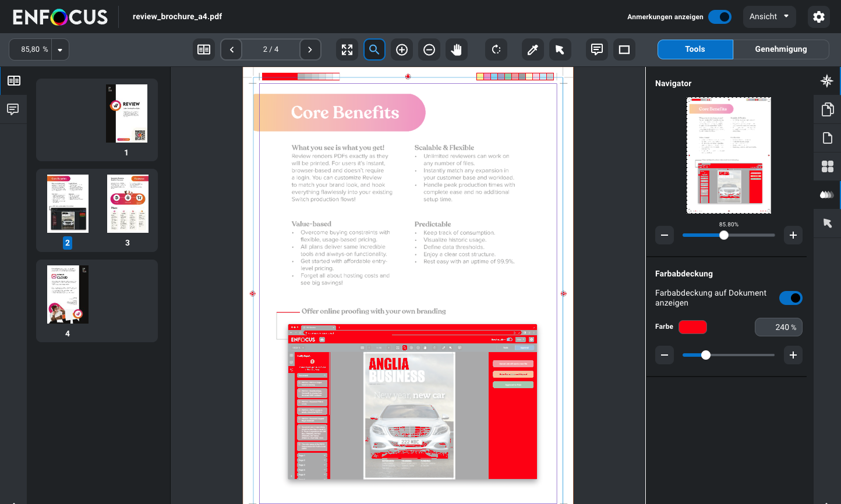Switch to the Genehmigung tab
Screen dimensions: 841x504
780,49
